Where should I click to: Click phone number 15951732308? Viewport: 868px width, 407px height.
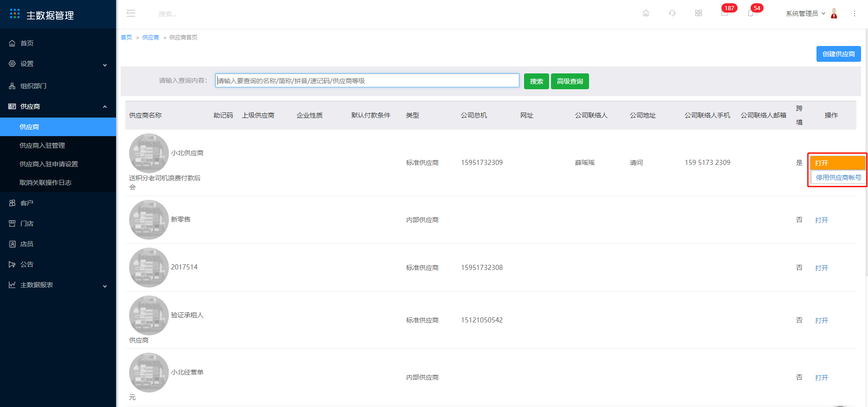(482, 268)
